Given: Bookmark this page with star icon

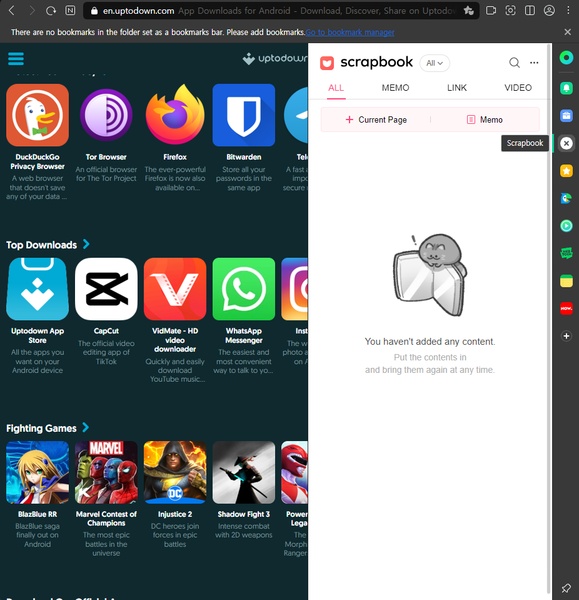Looking at the screenshot, I should (x=468, y=11).
